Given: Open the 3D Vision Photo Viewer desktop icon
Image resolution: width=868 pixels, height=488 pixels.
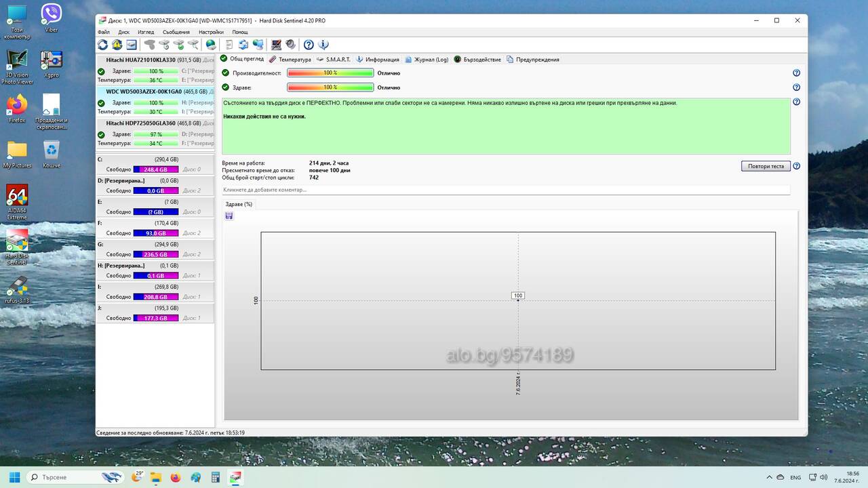Looking at the screenshot, I should [x=17, y=67].
